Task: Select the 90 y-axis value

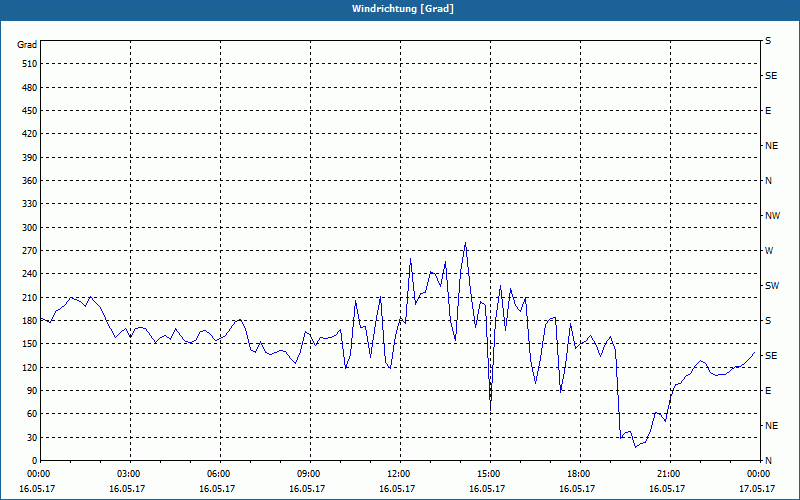Action: click(32, 391)
